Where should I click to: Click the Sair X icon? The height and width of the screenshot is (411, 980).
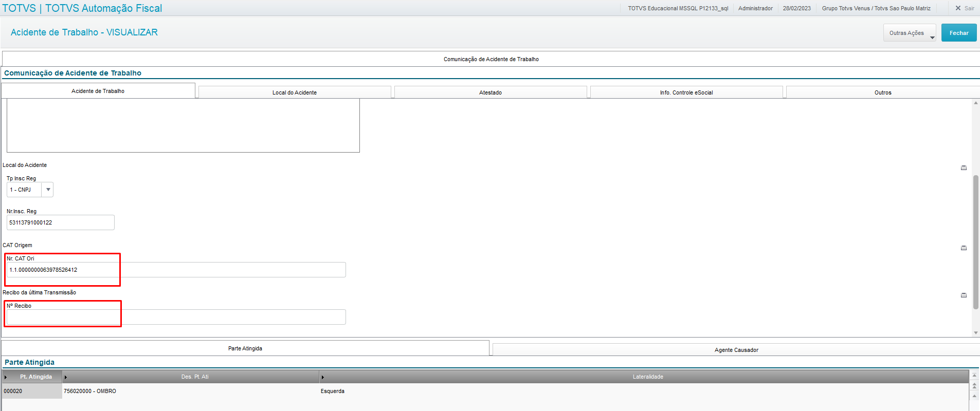958,8
